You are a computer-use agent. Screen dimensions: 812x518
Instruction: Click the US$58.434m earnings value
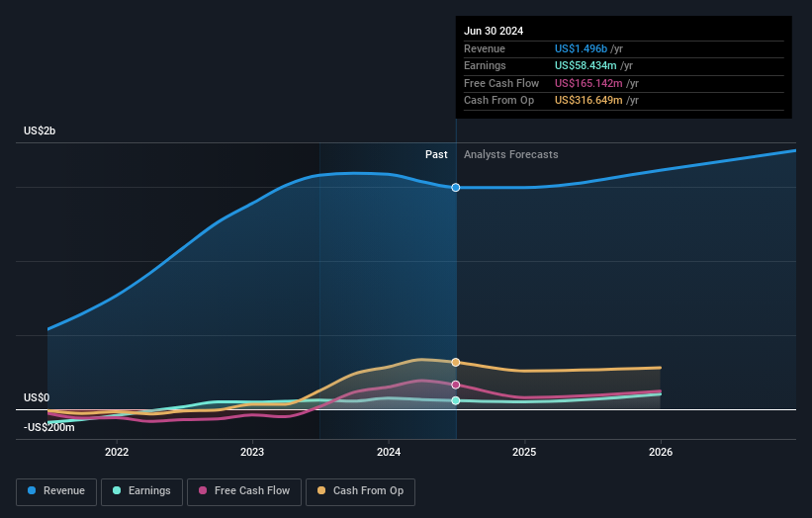(x=586, y=65)
